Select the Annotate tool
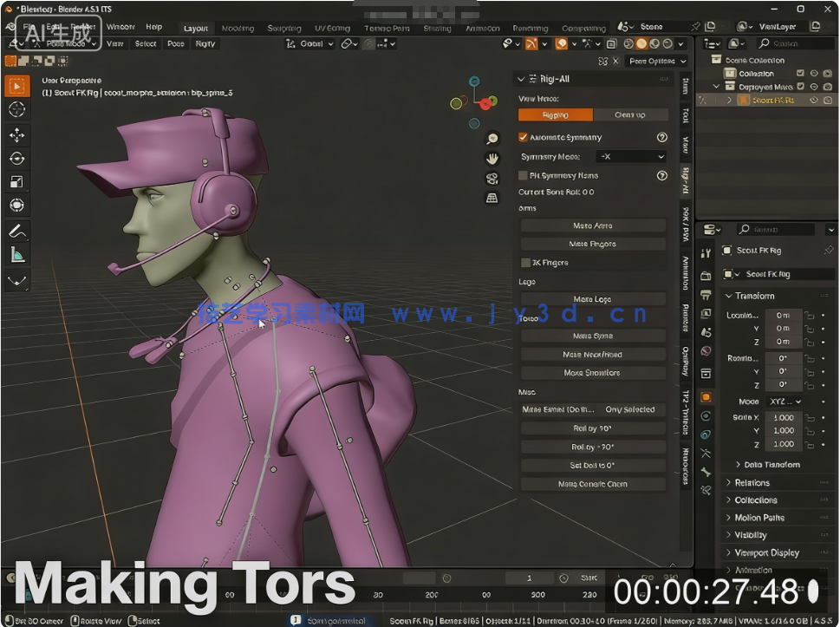 point(17,230)
